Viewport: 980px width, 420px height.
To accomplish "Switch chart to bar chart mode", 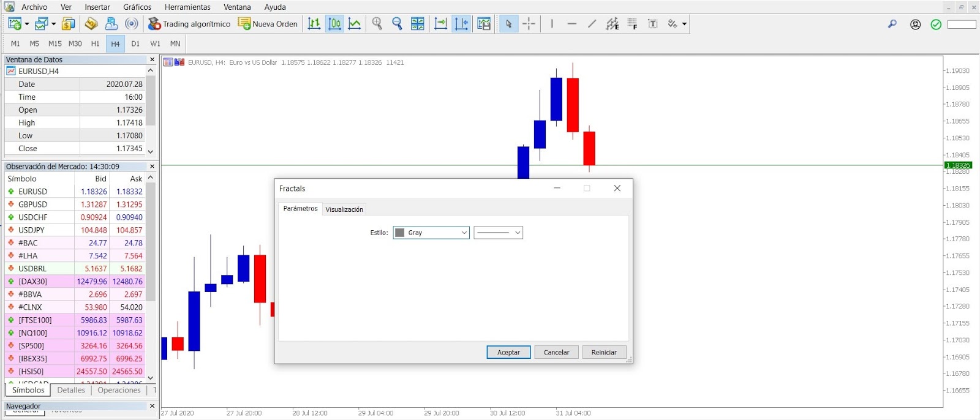I will coord(314,24).
